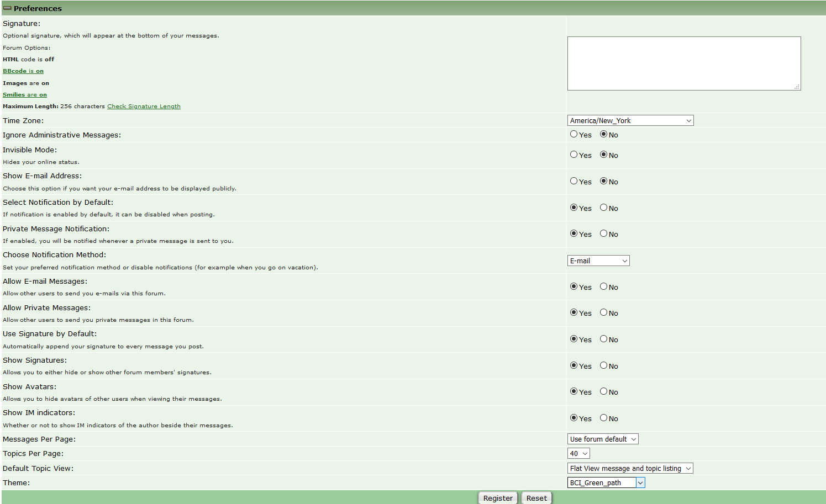
Task: Disable Private Message Notification with No
Action: pos(604,234)
